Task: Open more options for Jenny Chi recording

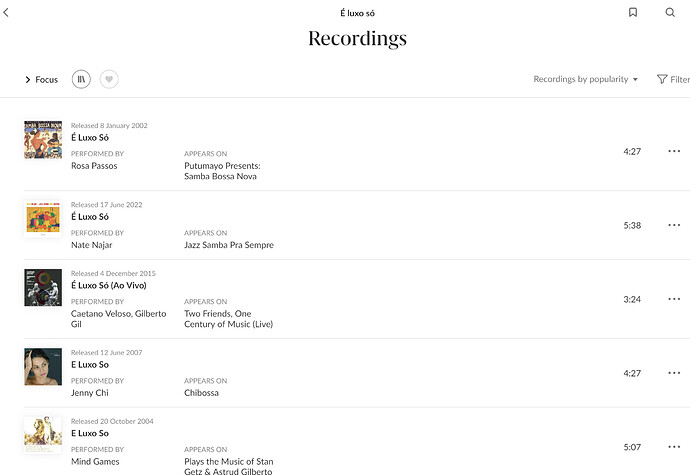Action: click(674, 373)
